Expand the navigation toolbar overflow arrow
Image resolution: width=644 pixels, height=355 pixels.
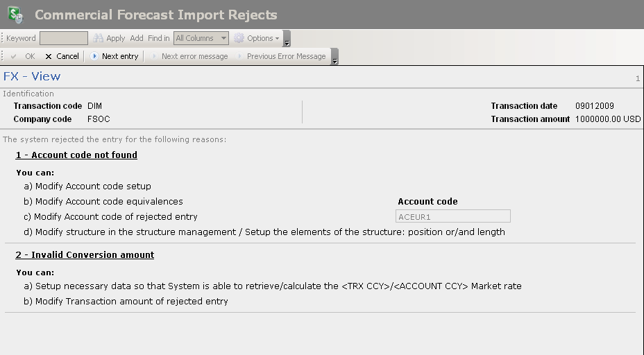(335, 58)
